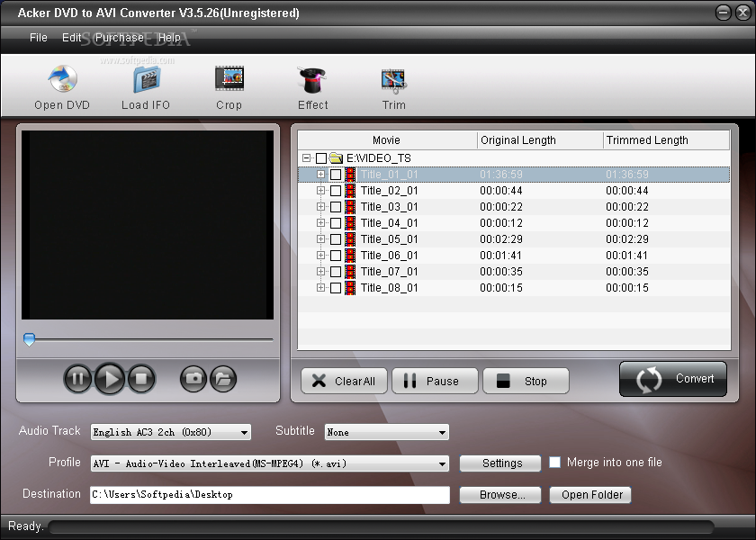Click the Movie column header
The width and height of the screenshot is (756, 540).
[387, 140]
